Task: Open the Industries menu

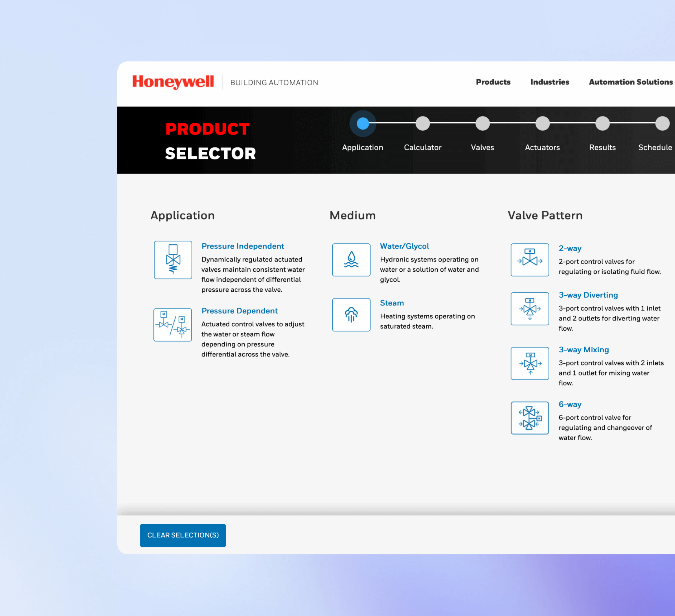Action: click(x=549, y=82)
